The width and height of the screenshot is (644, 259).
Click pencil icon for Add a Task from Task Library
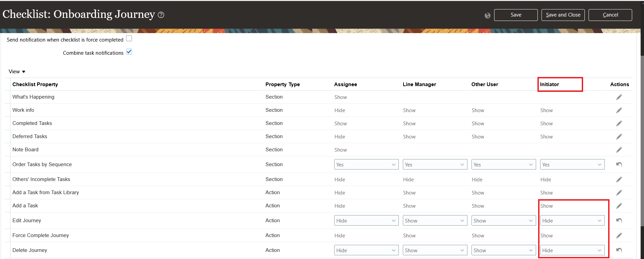(x=619, y=193)
